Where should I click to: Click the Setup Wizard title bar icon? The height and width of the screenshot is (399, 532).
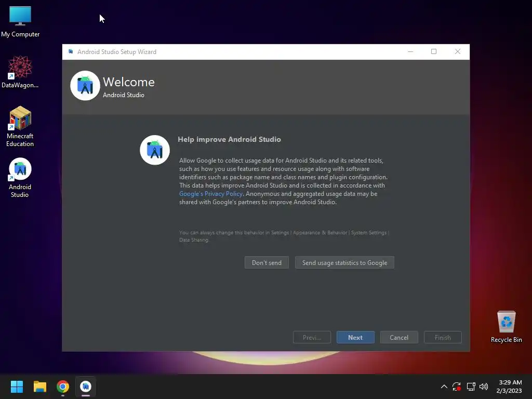71,51
